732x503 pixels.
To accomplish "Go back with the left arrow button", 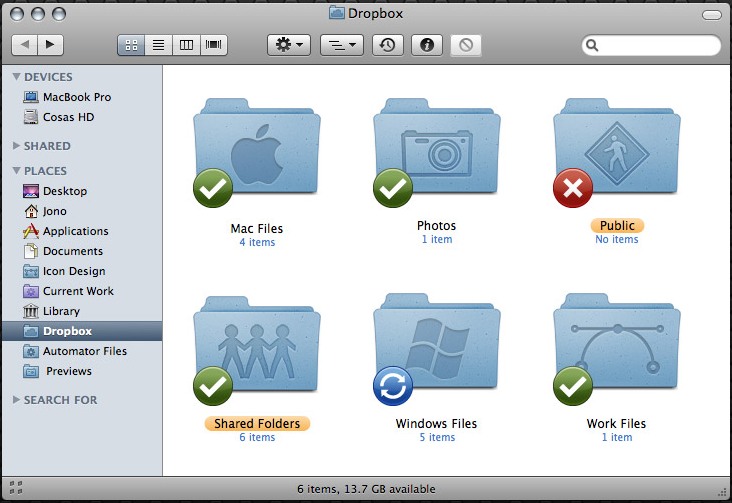I will coord(24,45).
